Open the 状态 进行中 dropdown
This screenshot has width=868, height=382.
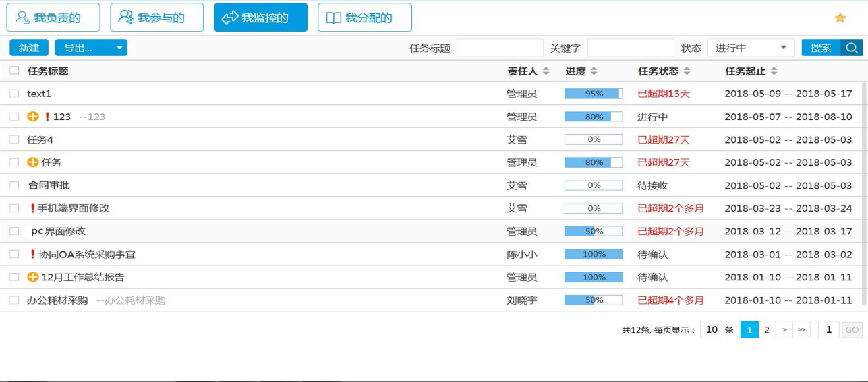tap(751, 48)
